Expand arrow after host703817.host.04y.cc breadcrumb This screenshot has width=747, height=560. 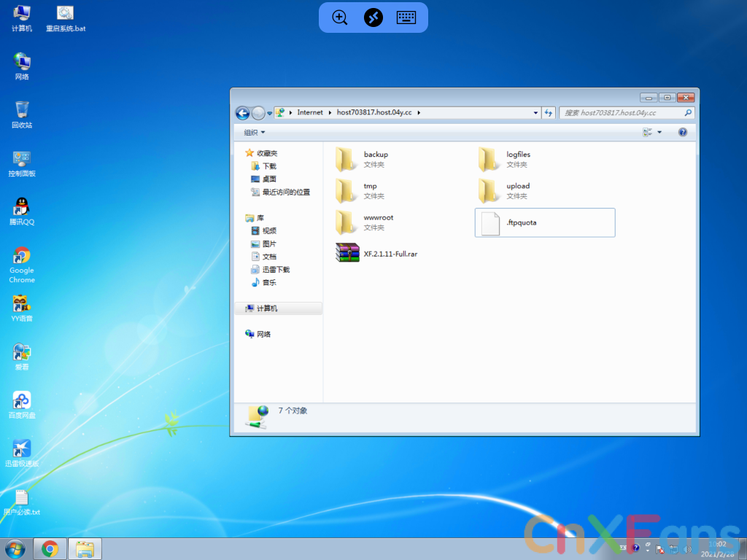pos(419,113)
